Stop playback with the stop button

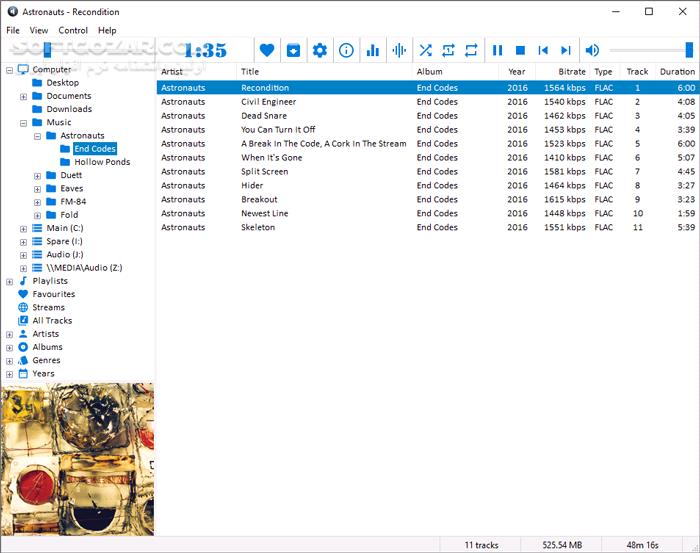click(x=520, y=50)
